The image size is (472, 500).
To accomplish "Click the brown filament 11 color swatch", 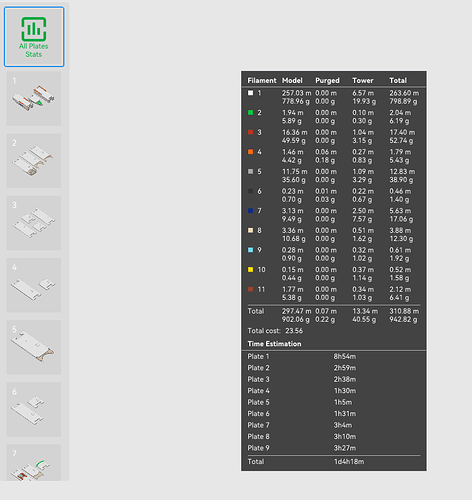I will pos(250,289).
